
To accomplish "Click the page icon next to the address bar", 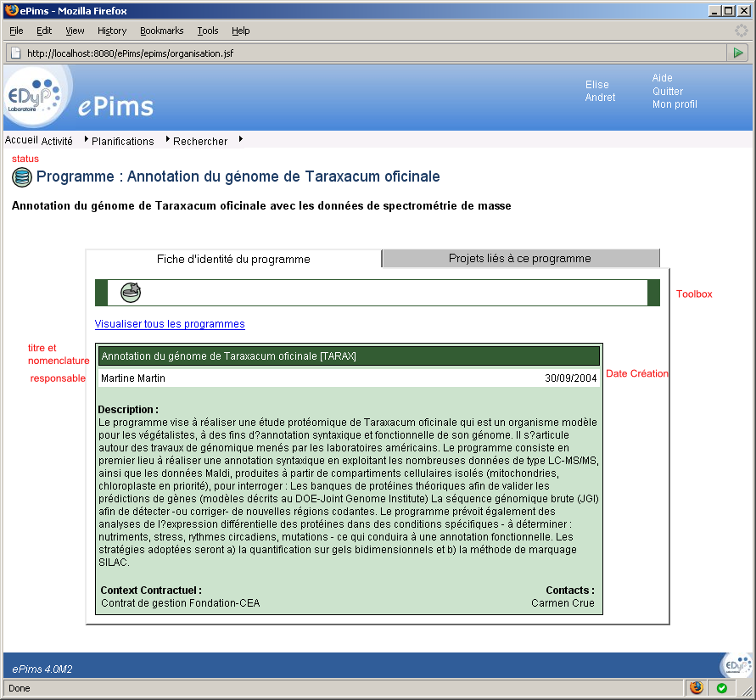I will [15, 52].
